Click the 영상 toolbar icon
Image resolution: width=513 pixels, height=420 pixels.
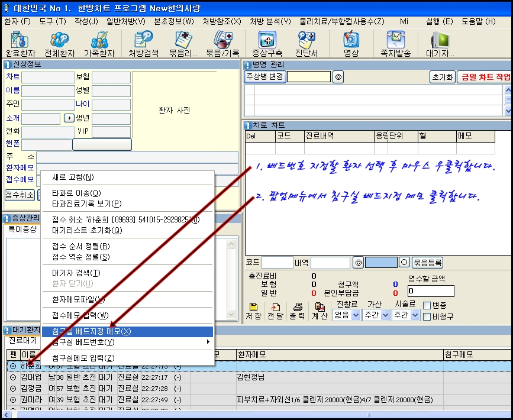coord(351,43)
